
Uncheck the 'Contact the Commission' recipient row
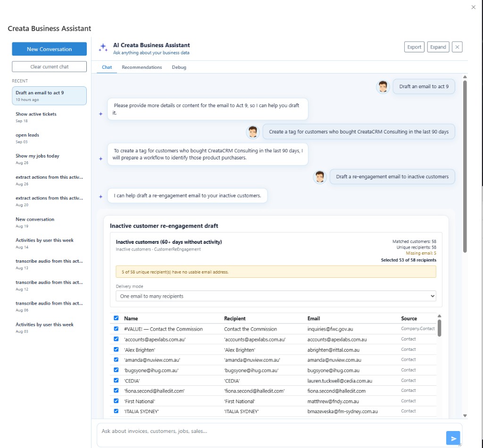116,329
